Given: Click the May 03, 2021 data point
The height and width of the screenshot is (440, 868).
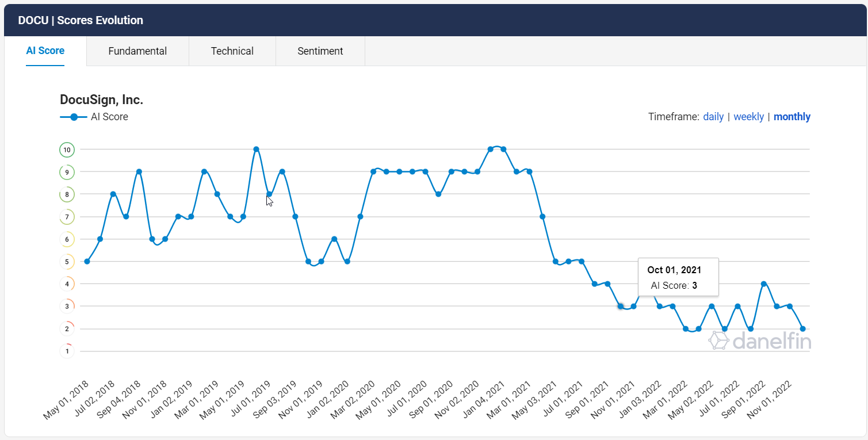Looking at the screenshot, I should click(x=556, y=261).
